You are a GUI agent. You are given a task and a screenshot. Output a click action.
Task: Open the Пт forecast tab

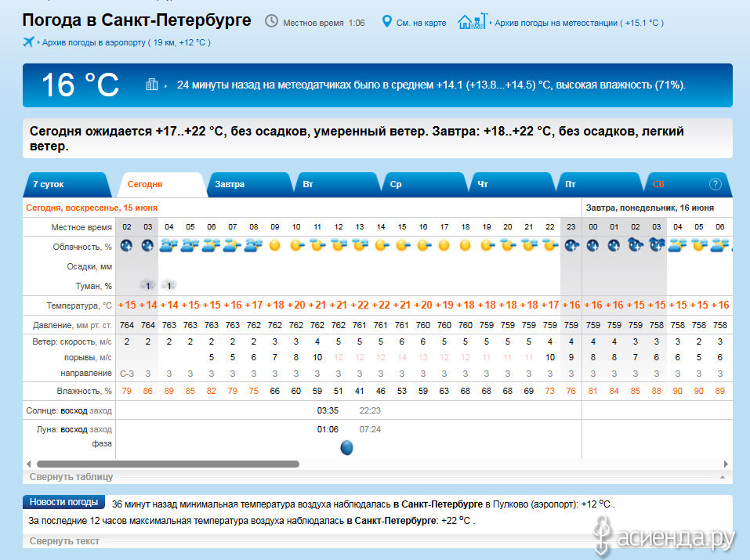pos(600,185)
